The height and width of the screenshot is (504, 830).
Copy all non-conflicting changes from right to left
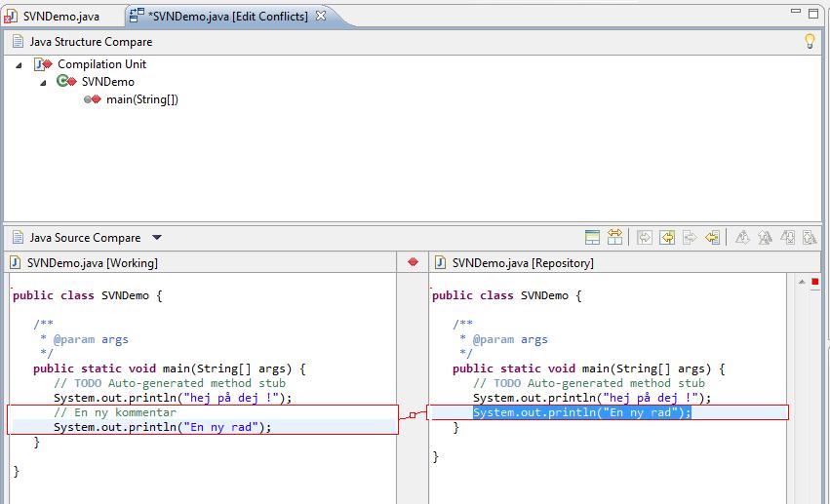[667, 238]
